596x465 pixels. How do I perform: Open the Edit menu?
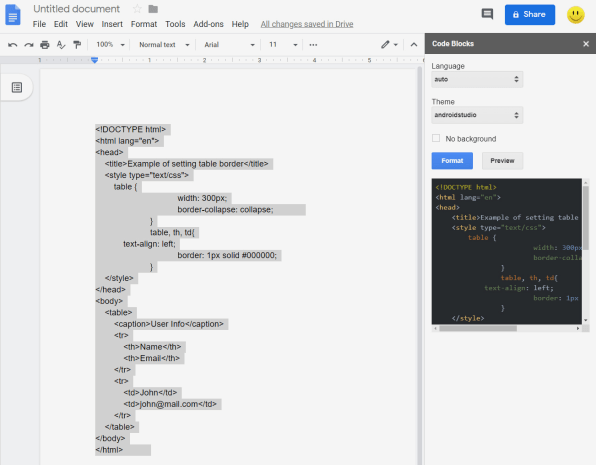(61, 24)
